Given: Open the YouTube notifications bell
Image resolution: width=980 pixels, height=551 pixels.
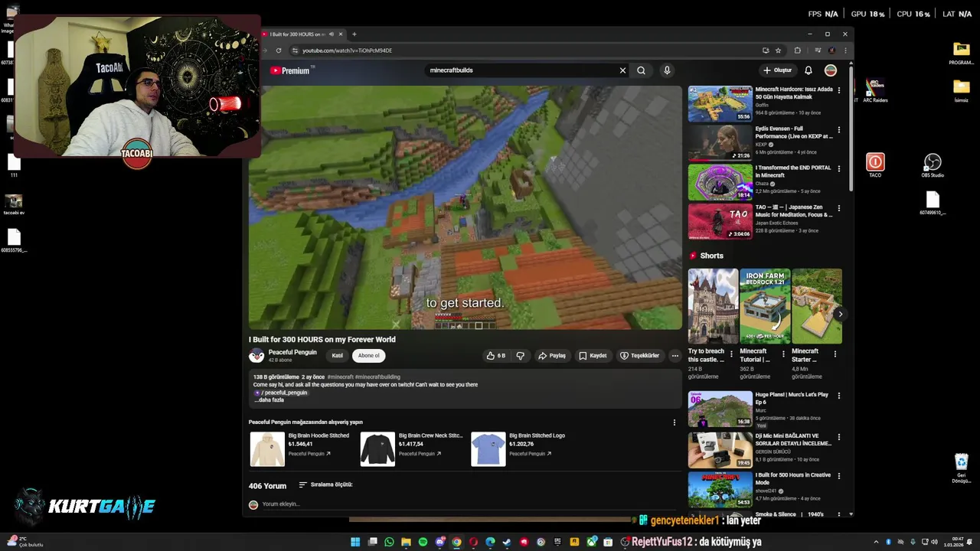Looking at the screenshot, I should [808, 70].
